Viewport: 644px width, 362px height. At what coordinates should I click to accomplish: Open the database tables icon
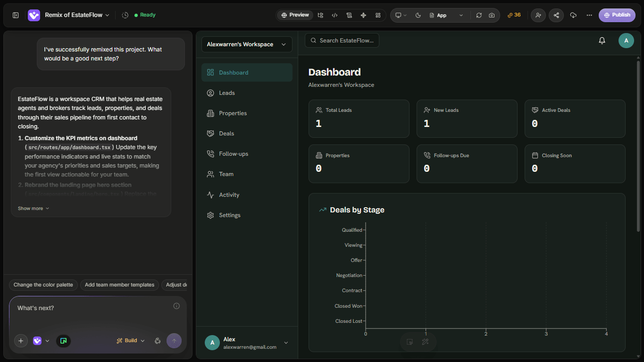(349, 15)
